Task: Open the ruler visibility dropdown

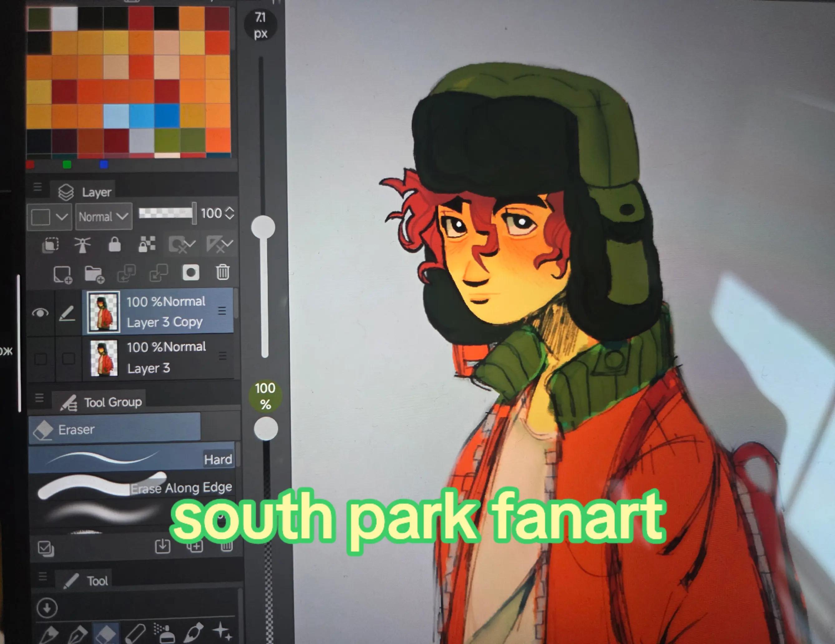Action: point(219,244)
